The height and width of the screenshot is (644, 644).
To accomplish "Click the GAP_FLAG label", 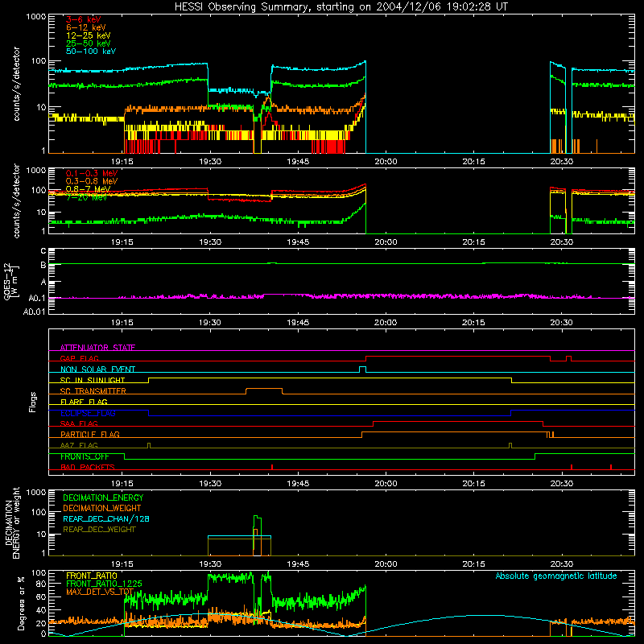I will click(x=79, y=358).
